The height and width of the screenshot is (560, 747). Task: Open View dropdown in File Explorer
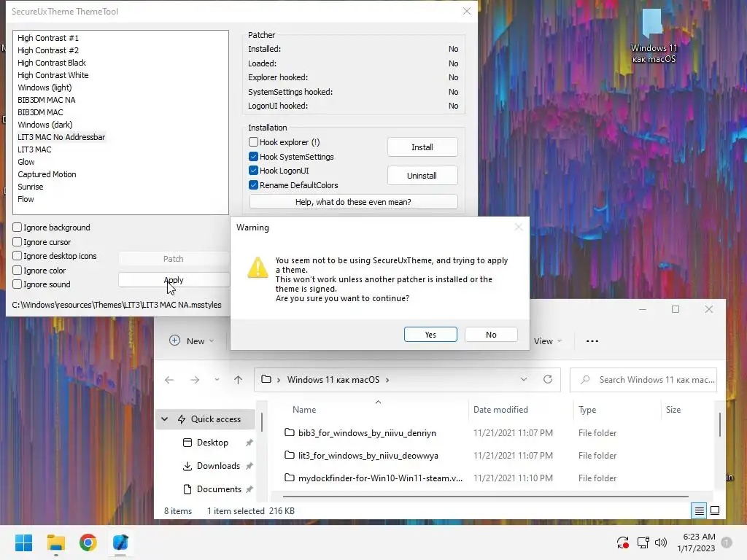(x=548, y=341)
